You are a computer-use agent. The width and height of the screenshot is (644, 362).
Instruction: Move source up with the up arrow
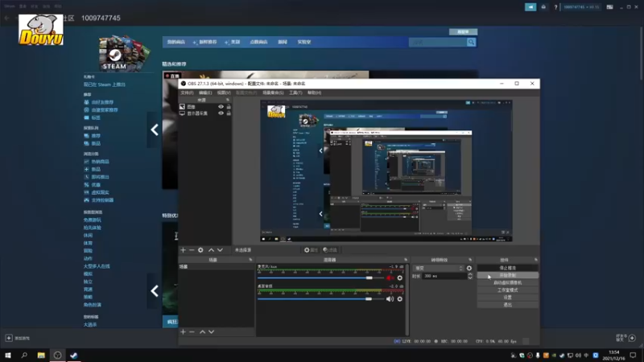(x=211, y=250)
